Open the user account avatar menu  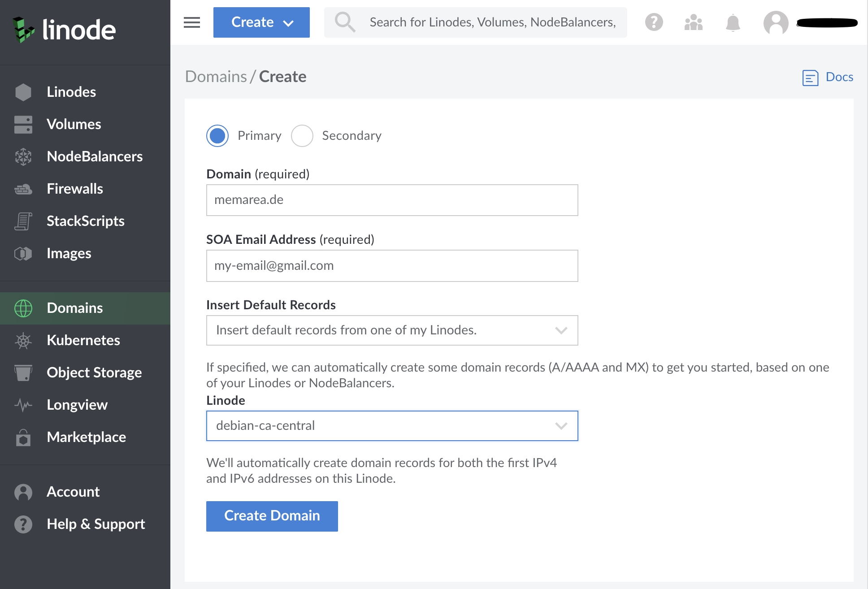(776, 23)
